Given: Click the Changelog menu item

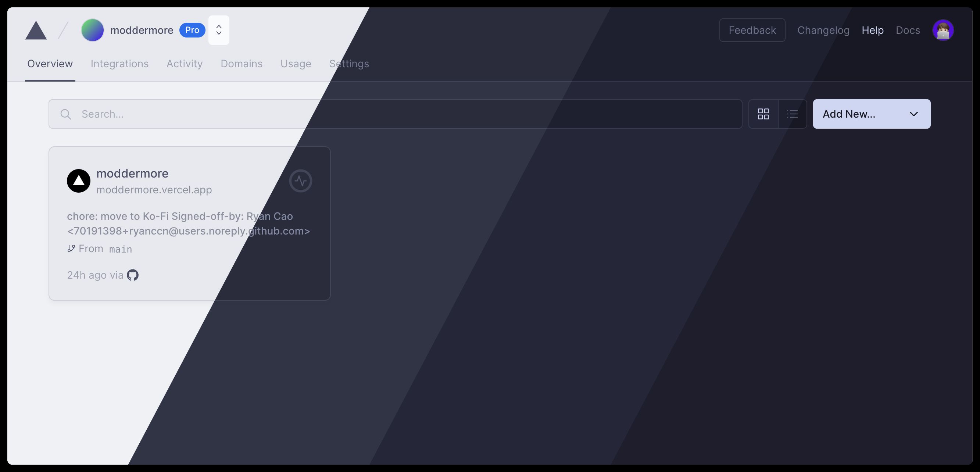Looking at the screenshot, I should click(x=823, y=29).
